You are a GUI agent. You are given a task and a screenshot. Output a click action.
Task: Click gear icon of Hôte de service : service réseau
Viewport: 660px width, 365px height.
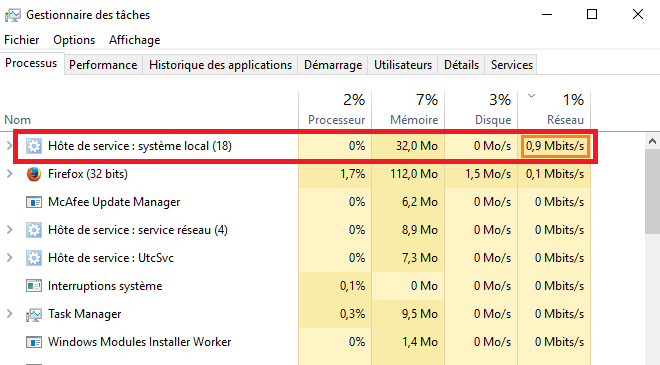tap(34, 230)
